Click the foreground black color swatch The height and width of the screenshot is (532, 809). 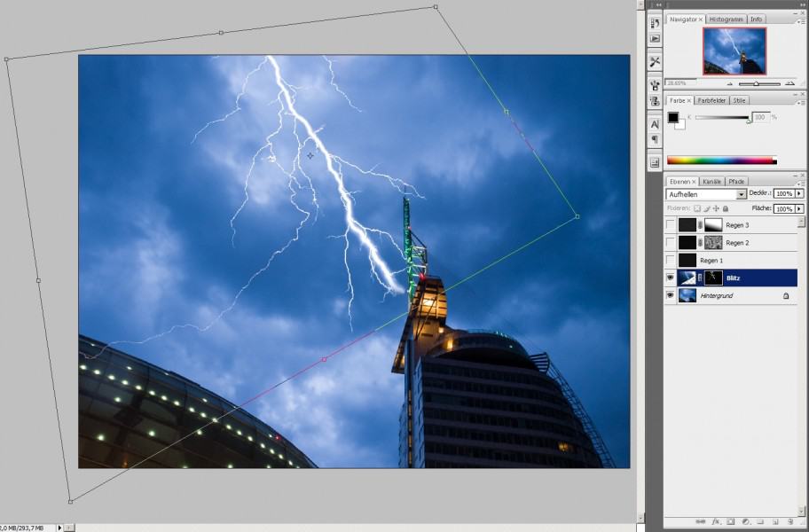pyautogui.click(x=672, y=118)
